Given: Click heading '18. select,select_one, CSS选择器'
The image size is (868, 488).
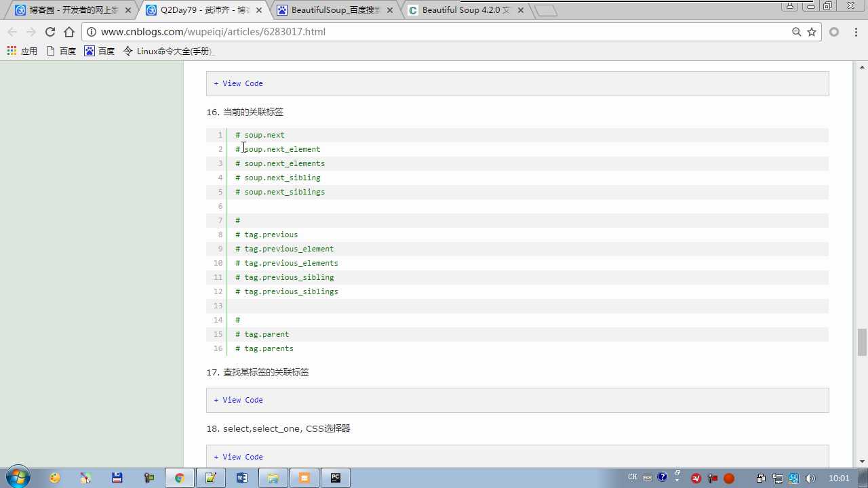Looking at the screenshot, I should (x=278, y=428).
